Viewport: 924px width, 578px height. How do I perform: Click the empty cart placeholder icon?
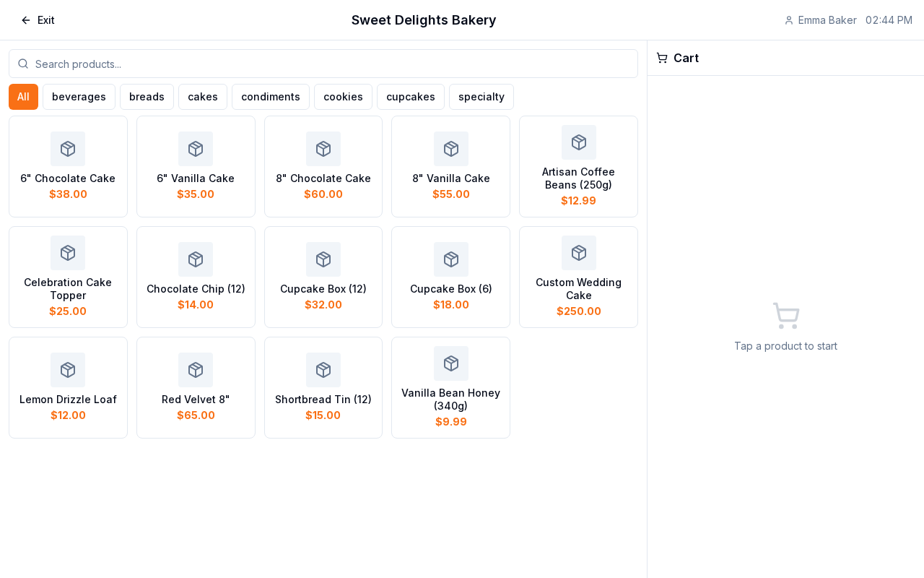785,316
